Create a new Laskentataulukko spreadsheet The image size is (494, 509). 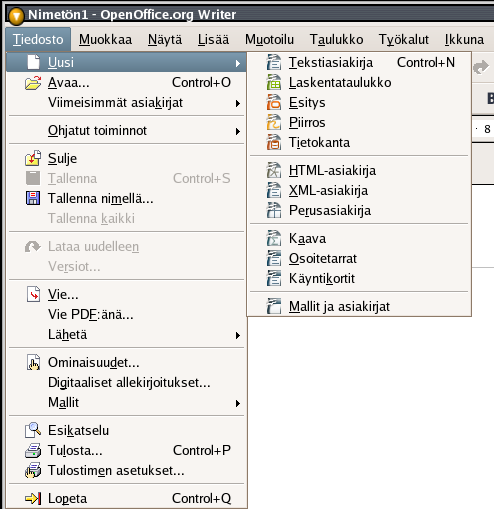[x=359, y=82]
